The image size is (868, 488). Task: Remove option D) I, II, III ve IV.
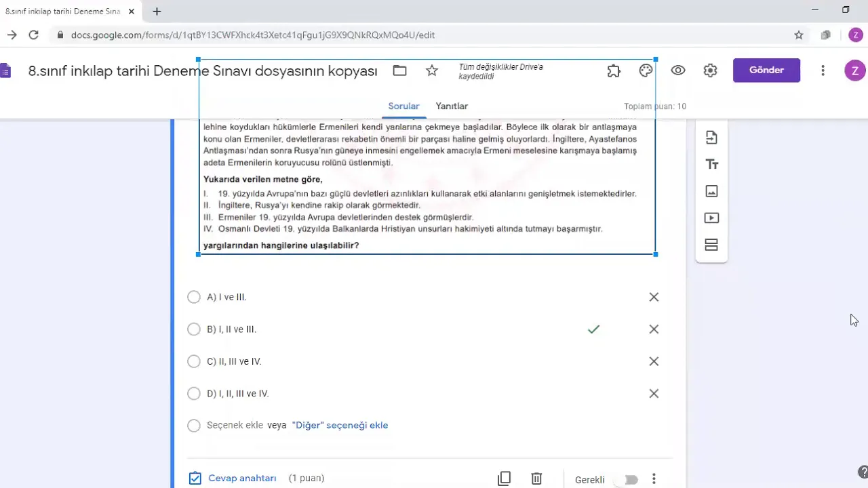pos(654,394)
